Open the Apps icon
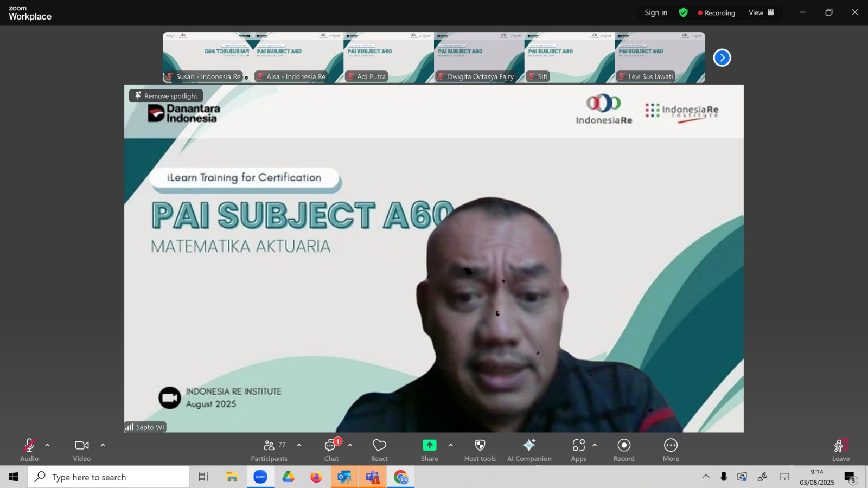868x488 pixels. [x=578, y=445]
